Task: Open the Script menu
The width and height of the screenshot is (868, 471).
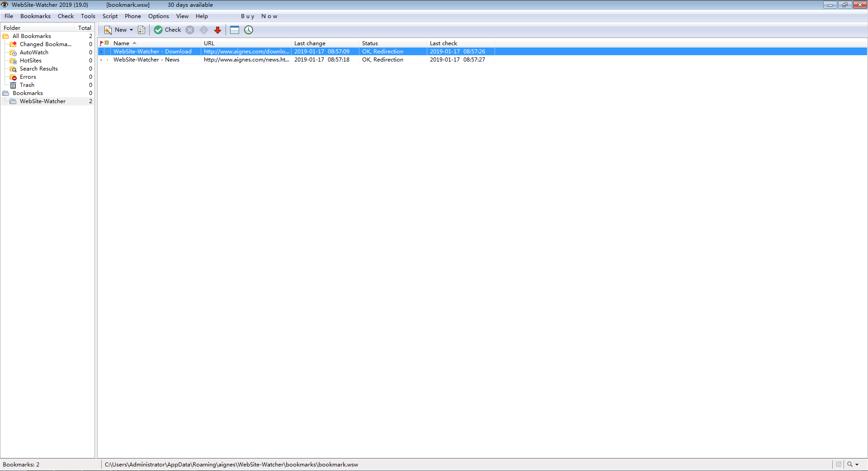Action: tap(110, 16)
